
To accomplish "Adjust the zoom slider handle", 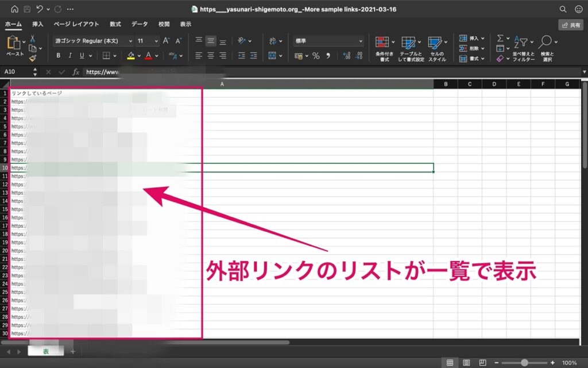I will (x=524, y=363).
